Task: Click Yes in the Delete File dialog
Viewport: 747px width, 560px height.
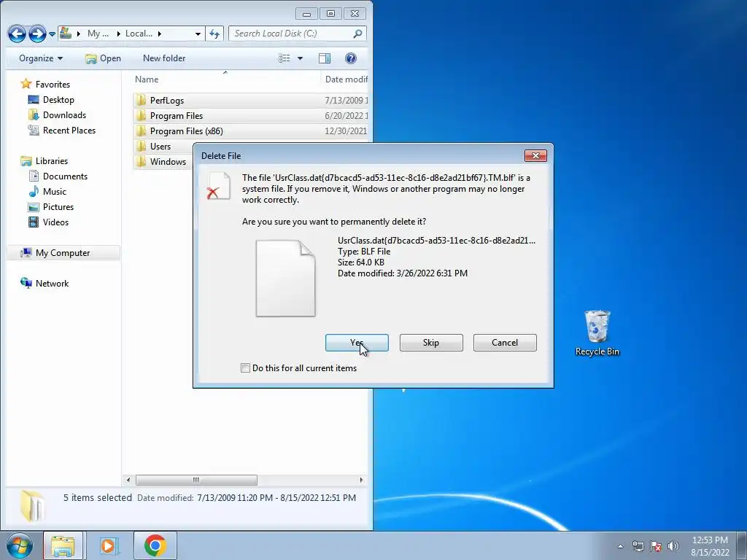Action: [357, 343]
